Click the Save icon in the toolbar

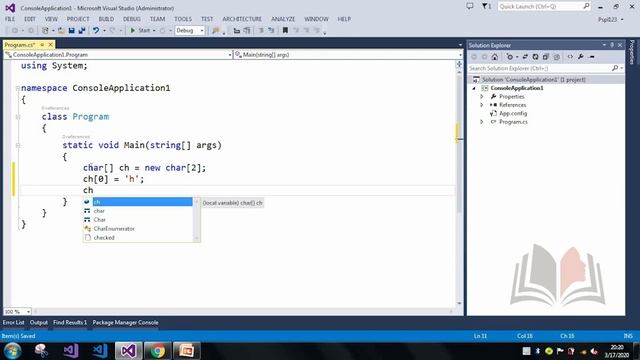point(71,31)
